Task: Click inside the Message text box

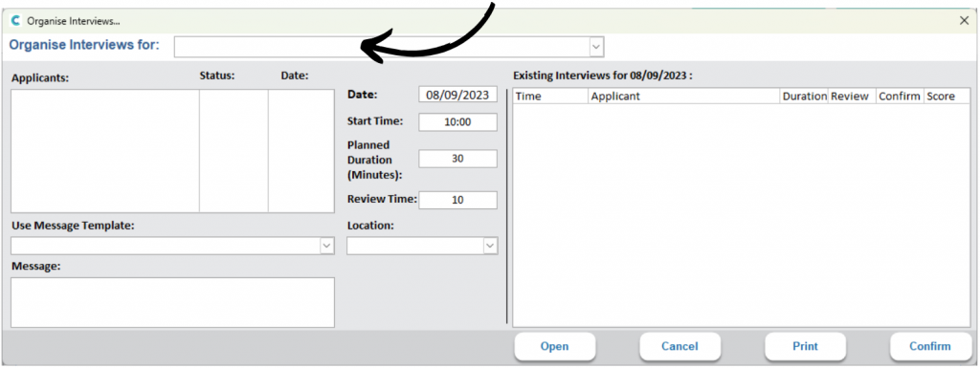Action: tap(172, 302)
